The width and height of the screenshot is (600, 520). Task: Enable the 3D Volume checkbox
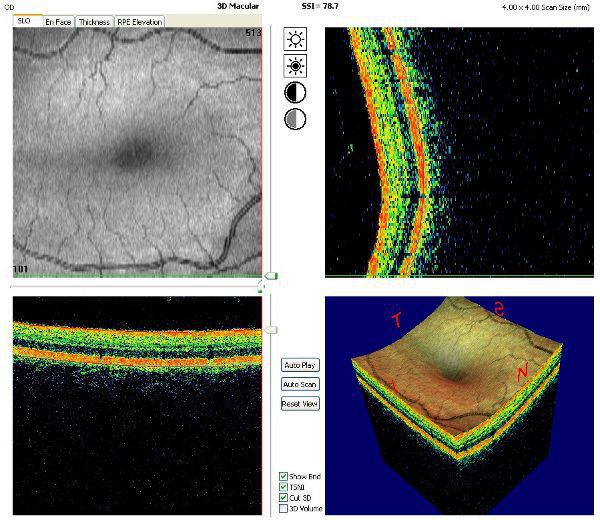(x=283, y=509)
